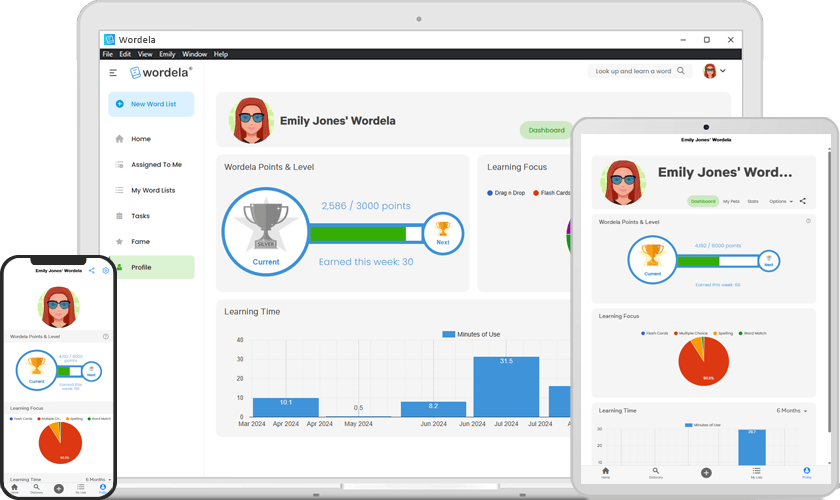Tap the Profile icon in the phone bottom bar
Screen dimensions: 840x500
click(102, 488)
